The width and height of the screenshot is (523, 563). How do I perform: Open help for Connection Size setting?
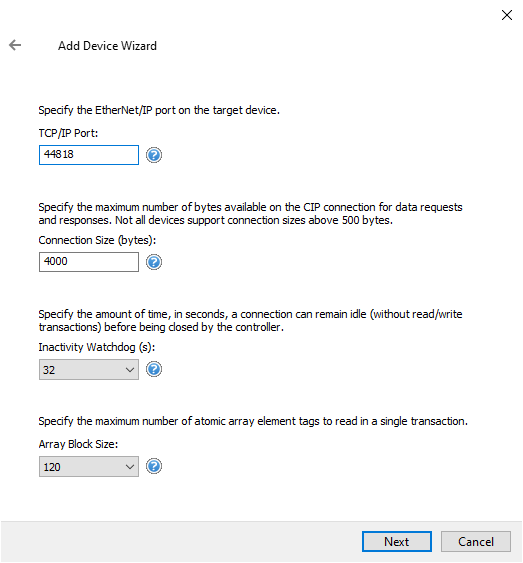(x=154, y=262)
